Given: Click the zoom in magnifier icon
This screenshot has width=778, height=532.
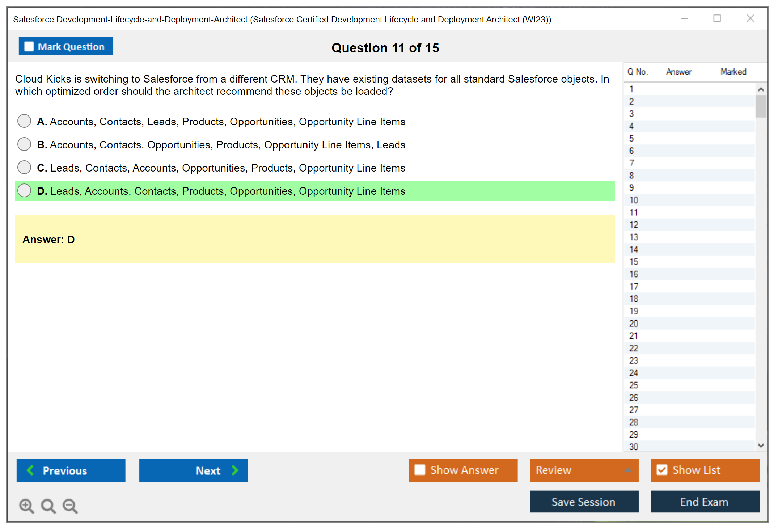Looking at the screenshot, I should 26,506.
